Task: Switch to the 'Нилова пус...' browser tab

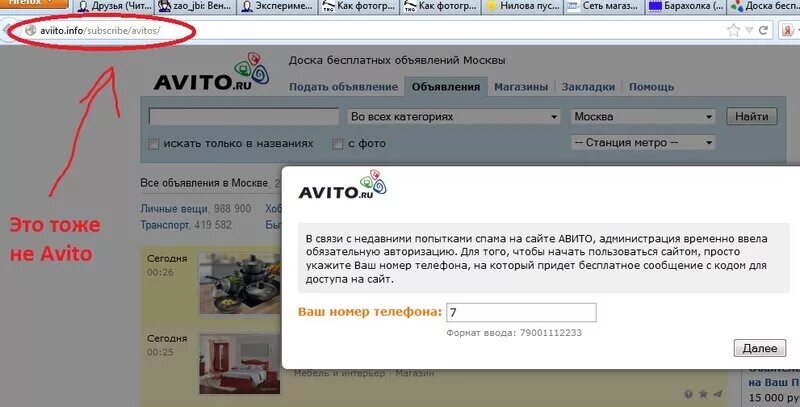Action: pyautogui.click(x=522, y=7)
